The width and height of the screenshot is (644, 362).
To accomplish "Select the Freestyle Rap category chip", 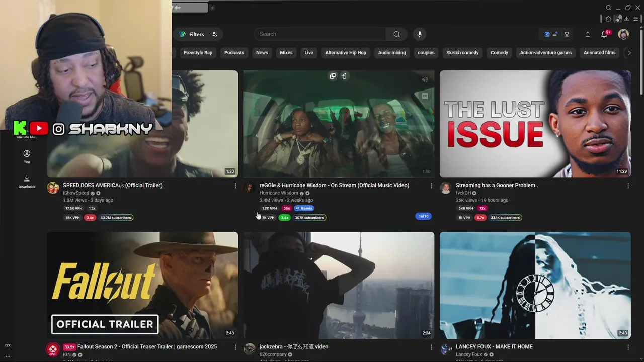I will (x=198, y=53).
